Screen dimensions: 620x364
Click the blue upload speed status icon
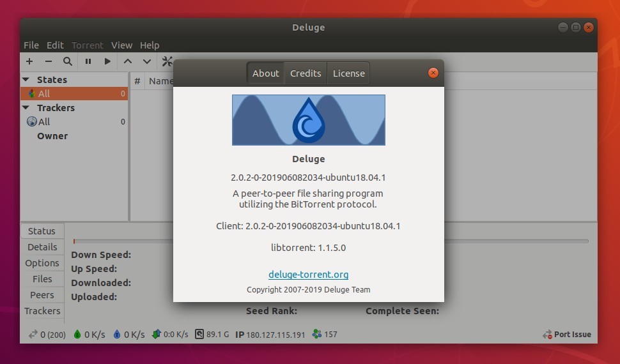point(116,335)
